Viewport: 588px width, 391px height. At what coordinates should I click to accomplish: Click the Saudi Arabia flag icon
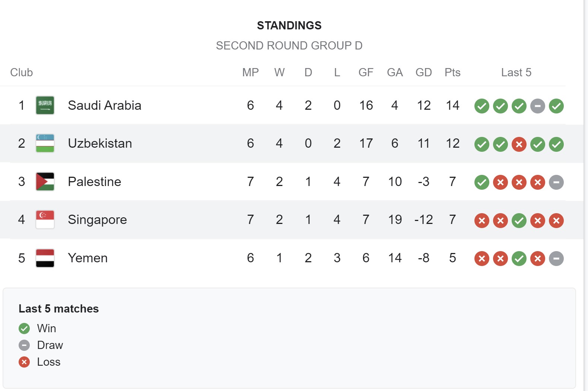[x=45, y=105]
